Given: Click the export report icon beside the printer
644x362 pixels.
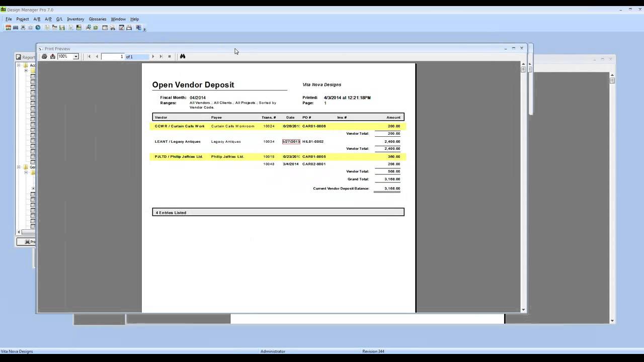Looking at the screenshot, I should pyautogui.click(x=52, y=56).
